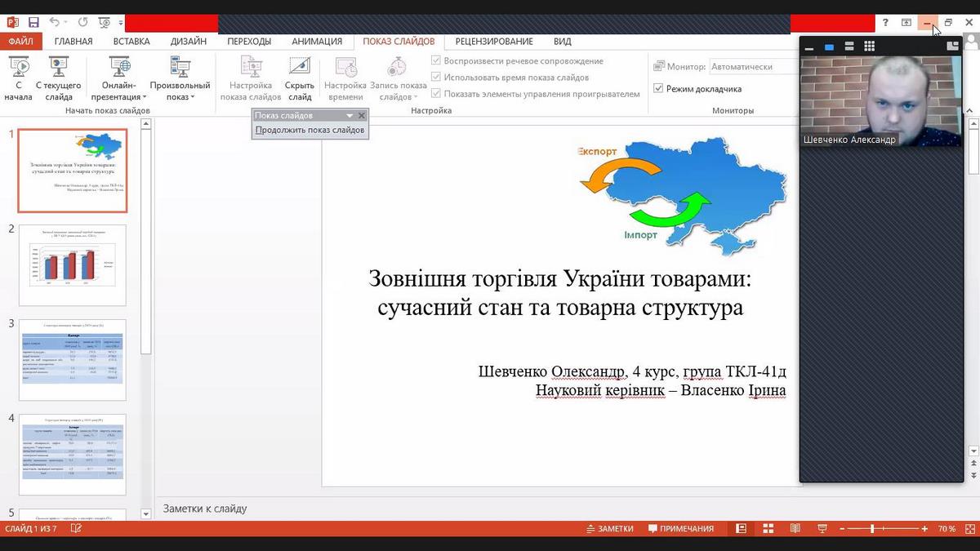This screenshot has width=980, height=551.
Task: Click the save icon in quick access toolbar
Action: (x=33, y=23)
